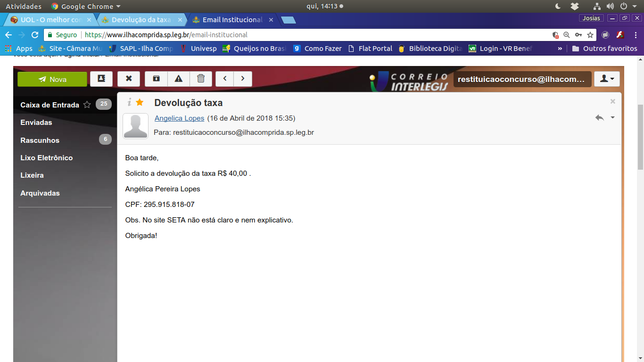Click the Angelica Lopes sender link
Image resolution: width=644 pixels, height=362 pixels.
pos(179,118)
